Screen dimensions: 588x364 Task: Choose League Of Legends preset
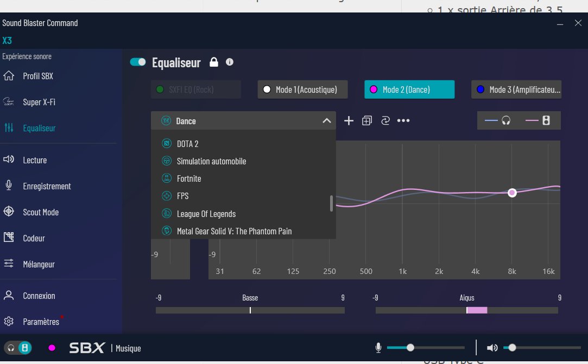pos(206,214)
